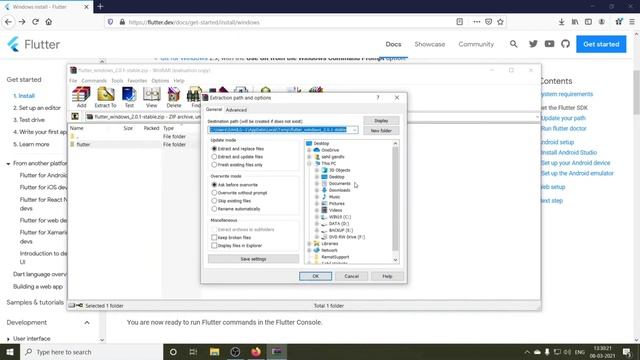Viewport: 640px width, 360px height.
Task: Open WinRAR Options menu
Action: pos(160,81)
